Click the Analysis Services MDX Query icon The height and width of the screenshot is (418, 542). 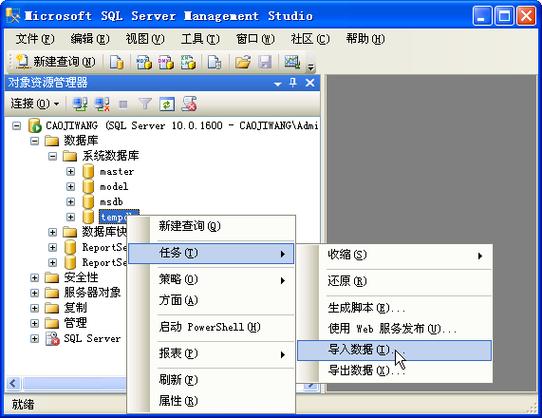(x=144, y=62)
